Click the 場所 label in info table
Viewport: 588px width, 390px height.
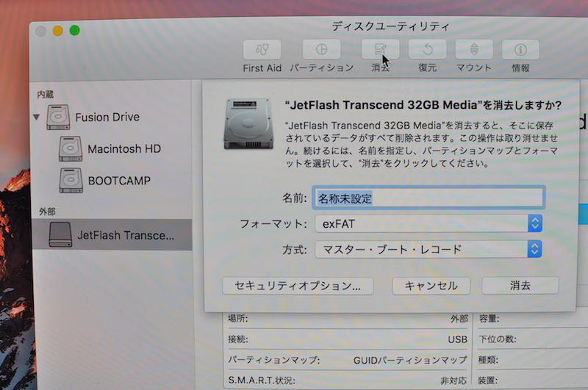pos(237,319)
